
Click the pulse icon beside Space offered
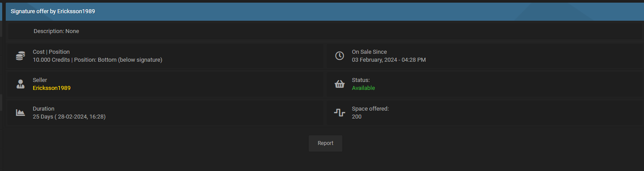click(339, 112)
